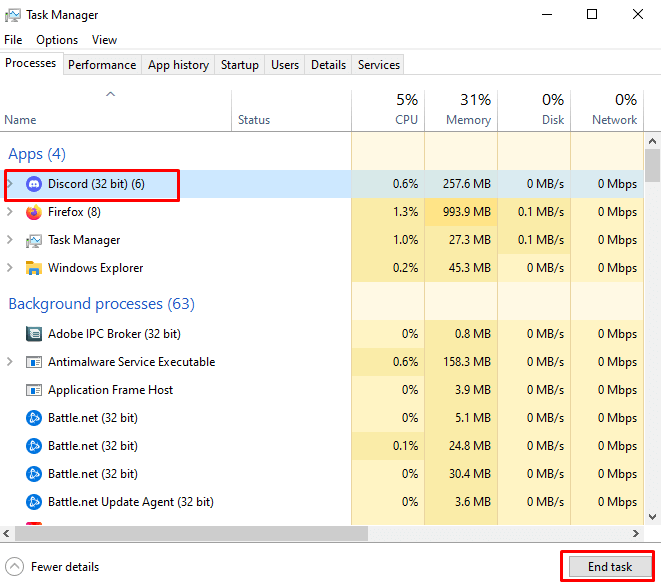Screen dimensions: 661x583
Task: Sort by the Memory column header
Action: pyautogui.click(x=461, y=110)
